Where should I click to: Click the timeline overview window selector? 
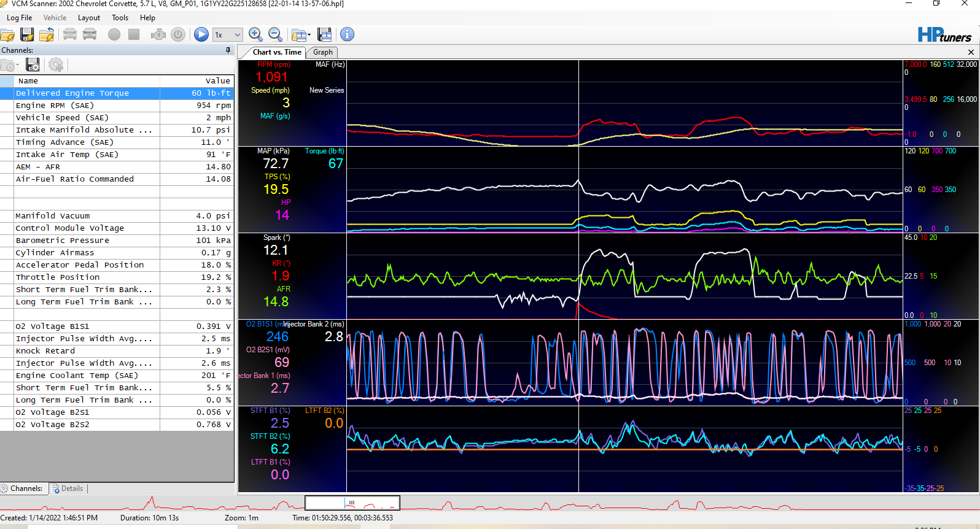pos(352,503)
